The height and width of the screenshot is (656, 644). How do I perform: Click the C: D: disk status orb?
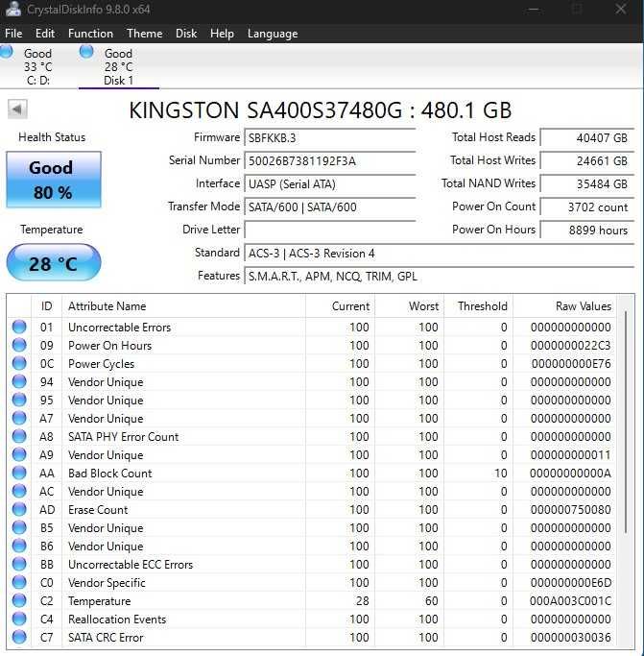click(x=6, y=52)
